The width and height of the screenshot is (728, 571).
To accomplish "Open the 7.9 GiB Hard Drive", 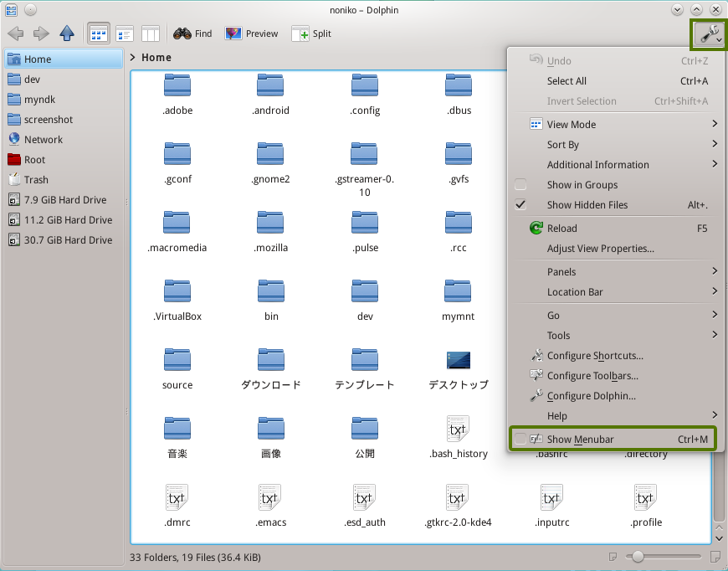I will tap(64, 200).
